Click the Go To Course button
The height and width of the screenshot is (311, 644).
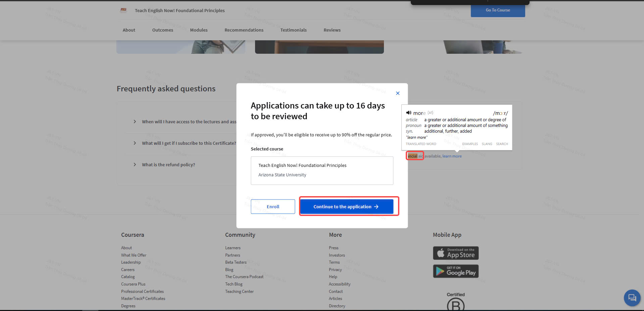click(x=498, y=10)
